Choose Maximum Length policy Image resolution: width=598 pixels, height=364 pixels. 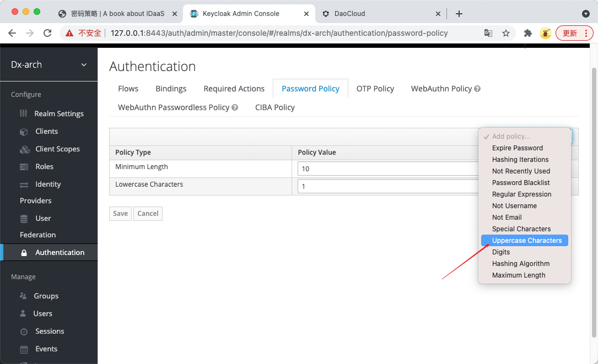(525, 275)
